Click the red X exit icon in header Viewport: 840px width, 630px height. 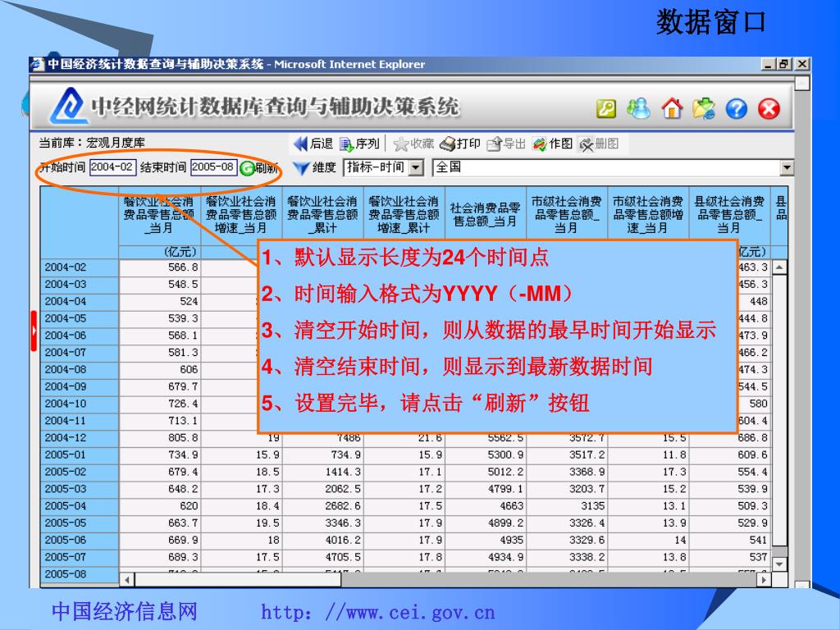coord(769,109)
